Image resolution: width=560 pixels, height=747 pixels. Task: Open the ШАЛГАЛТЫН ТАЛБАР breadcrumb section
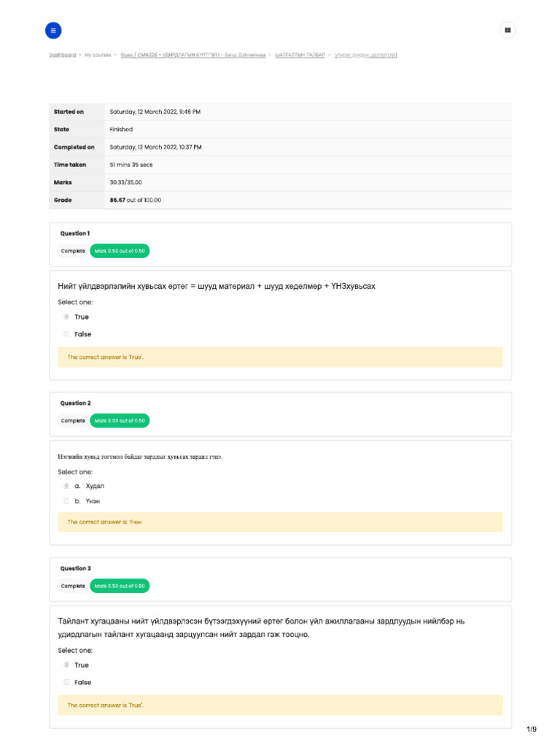300,55
